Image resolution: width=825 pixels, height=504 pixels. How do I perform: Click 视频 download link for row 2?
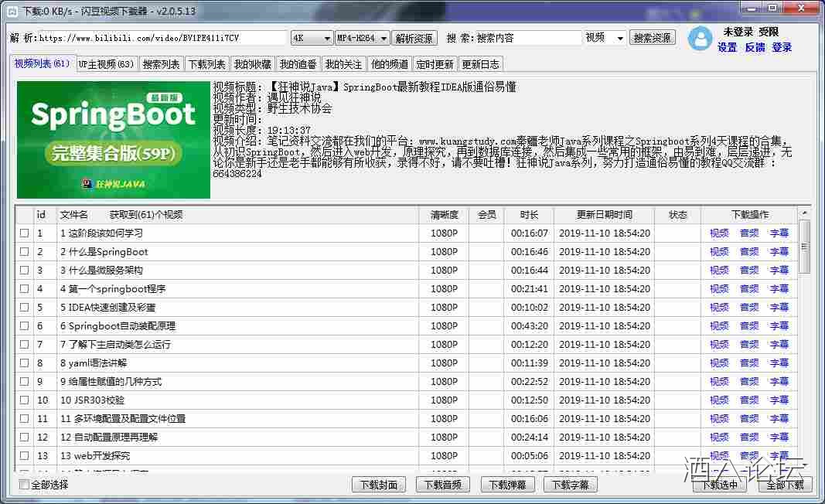pyautogui.click(x=719, y=251)
